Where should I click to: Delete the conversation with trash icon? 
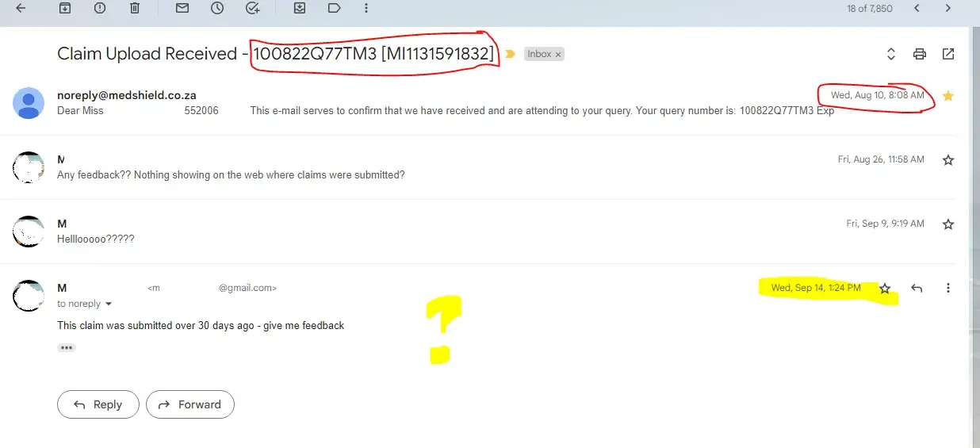coord(135,8)
